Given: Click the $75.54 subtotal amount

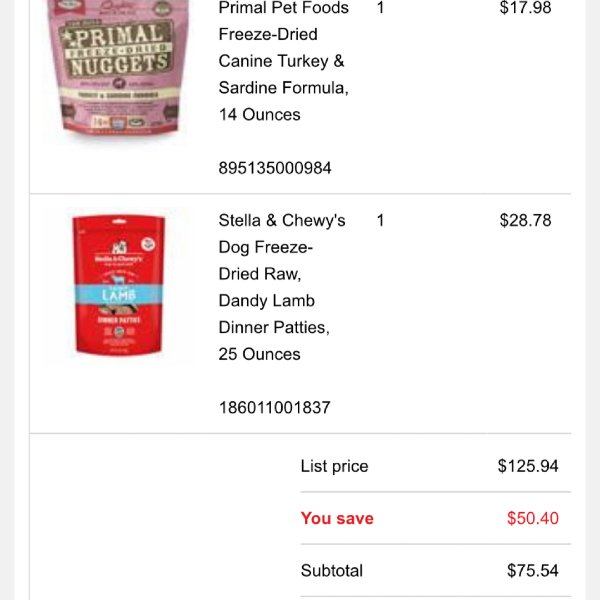Looking at the screenshot, I should coord(533,571).
